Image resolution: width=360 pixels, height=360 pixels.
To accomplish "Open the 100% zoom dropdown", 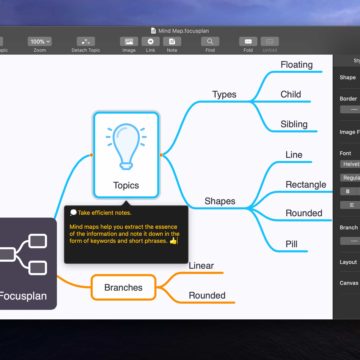I will [x=40, y=42].
